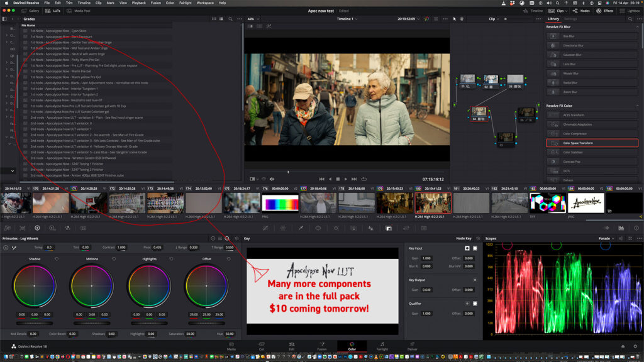Open the Gallery panel
This screenshot has height=362, width=644.
point(30,11)
